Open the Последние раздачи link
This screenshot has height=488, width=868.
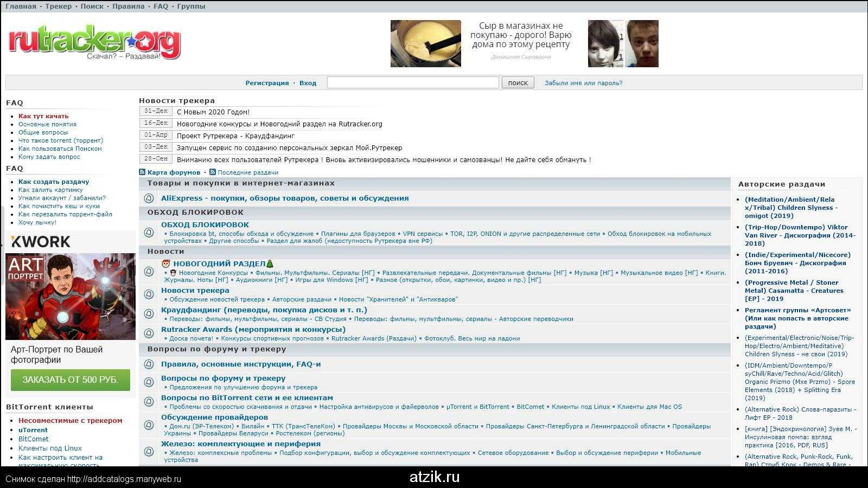tap(248, 172)
